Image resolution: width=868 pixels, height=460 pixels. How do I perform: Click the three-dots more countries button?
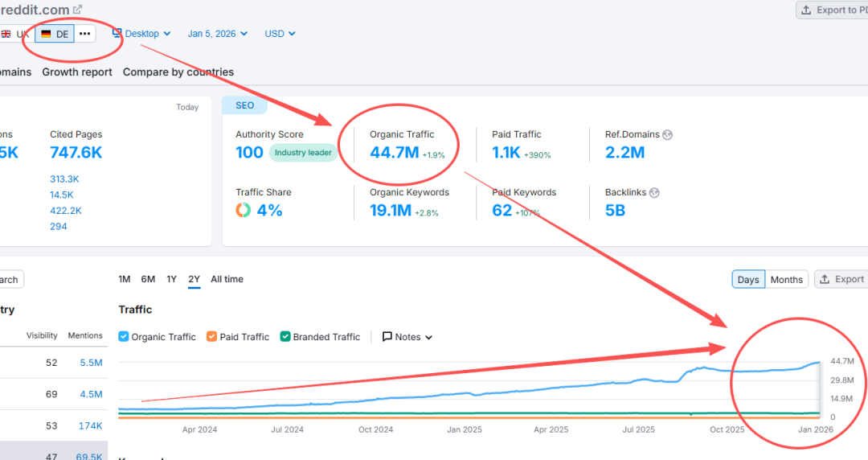tap(84, 34)
